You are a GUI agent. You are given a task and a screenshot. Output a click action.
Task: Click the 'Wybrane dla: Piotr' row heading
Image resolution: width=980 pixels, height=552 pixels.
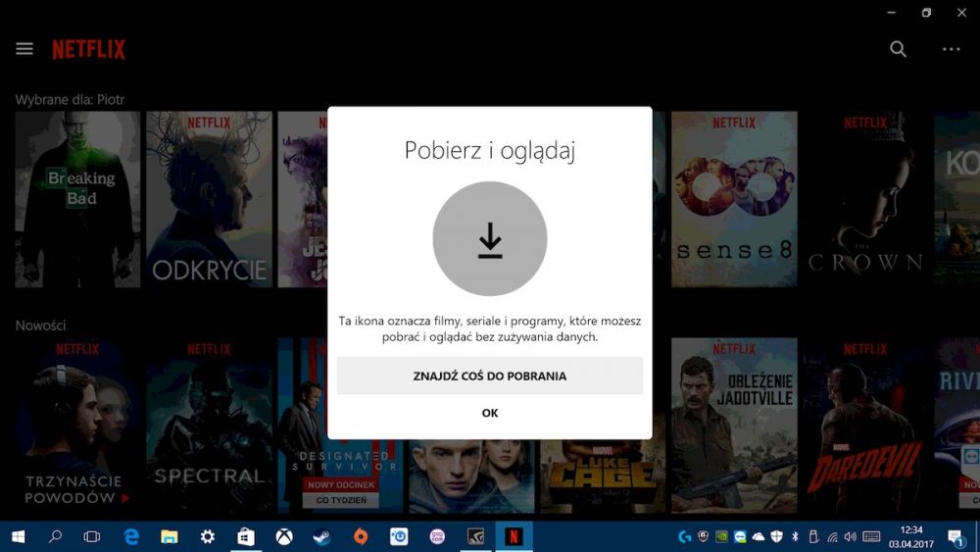coord(70,99)
